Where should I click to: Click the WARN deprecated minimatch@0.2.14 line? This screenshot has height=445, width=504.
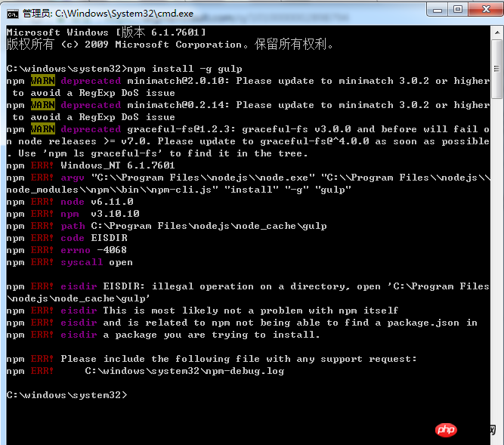point(248,105)
